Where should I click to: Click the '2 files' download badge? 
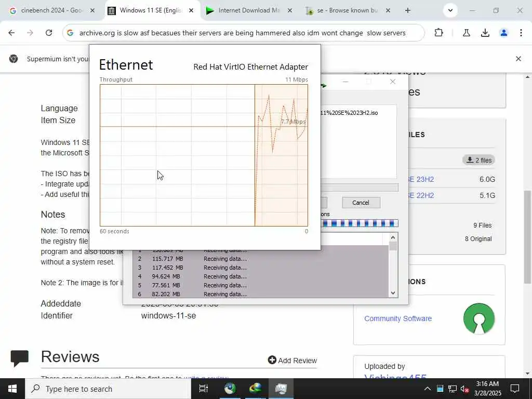[478, 160]
